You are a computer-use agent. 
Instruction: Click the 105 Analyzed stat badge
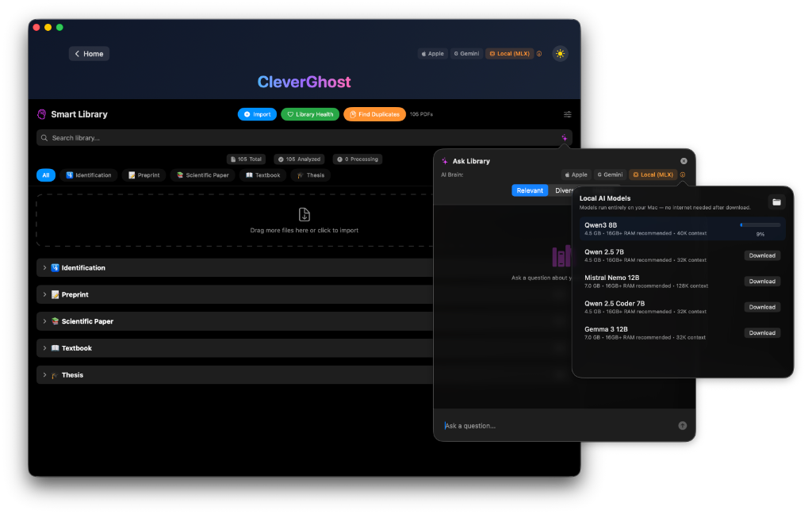pyautogui.click(x=299, y=159)
